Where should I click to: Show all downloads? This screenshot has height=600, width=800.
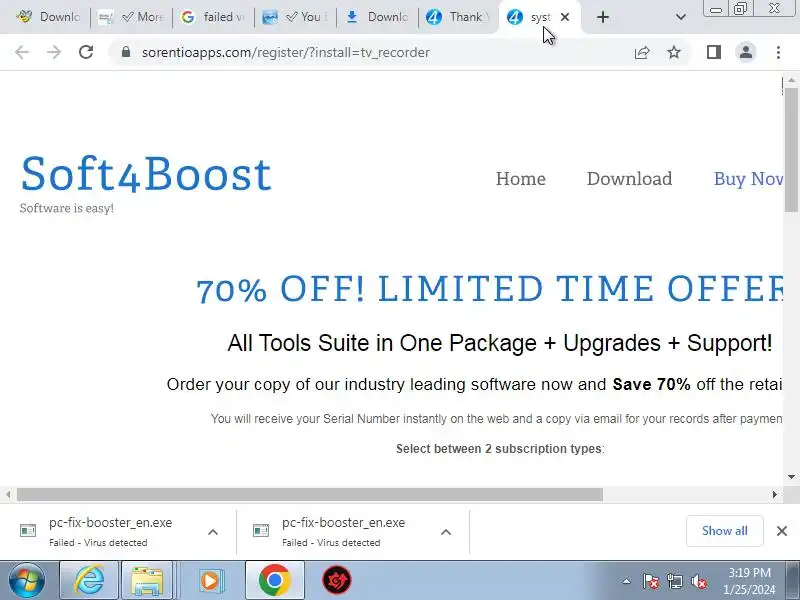click(724, 531)
